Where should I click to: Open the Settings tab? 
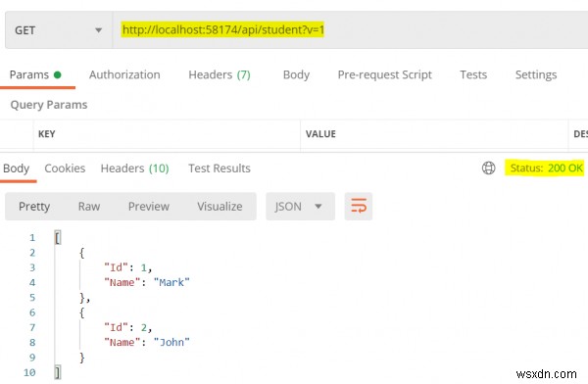click(536, 74)
